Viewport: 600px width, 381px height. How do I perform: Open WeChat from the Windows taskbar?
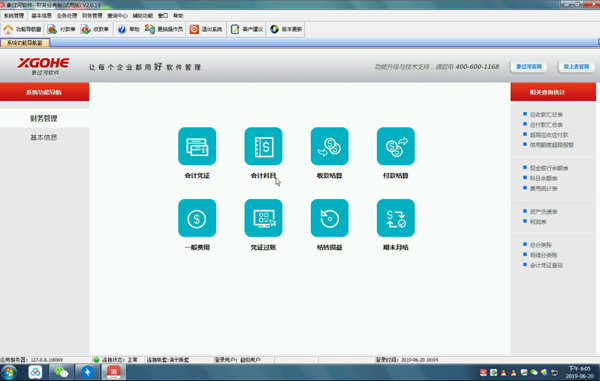coord(61,372)
